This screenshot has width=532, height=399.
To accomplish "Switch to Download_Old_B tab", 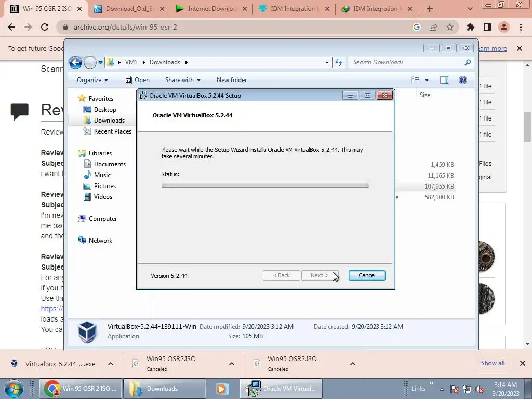I will click(129, 9).
